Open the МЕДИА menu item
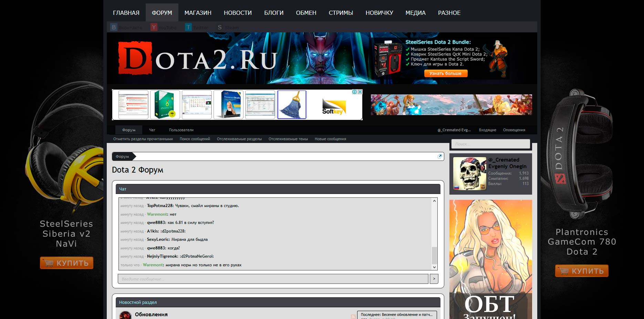Viewport: 644px width, 319px height. [x=415, y=13]
